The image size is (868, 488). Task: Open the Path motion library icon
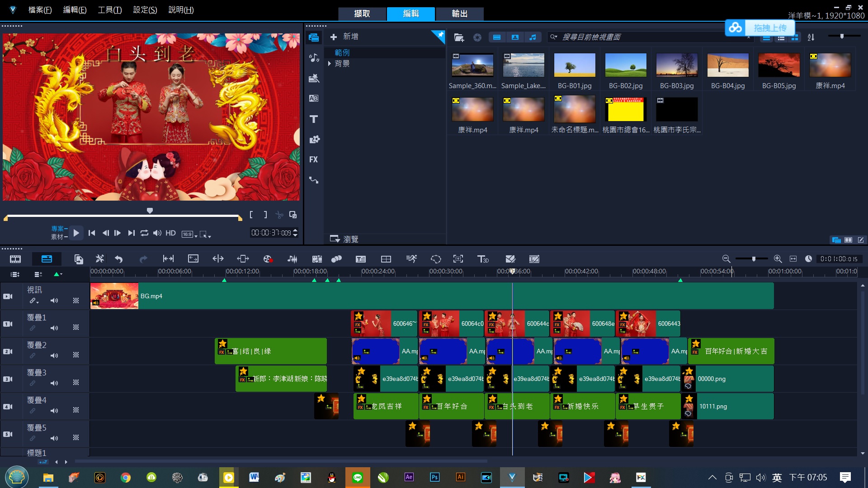[x=314, y=180]
